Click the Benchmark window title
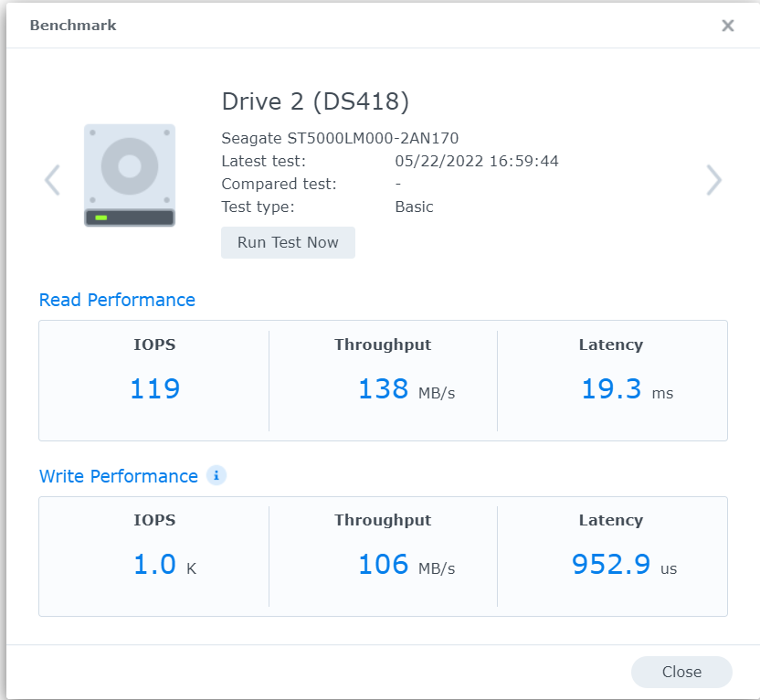760x700 pixels. 73,26
